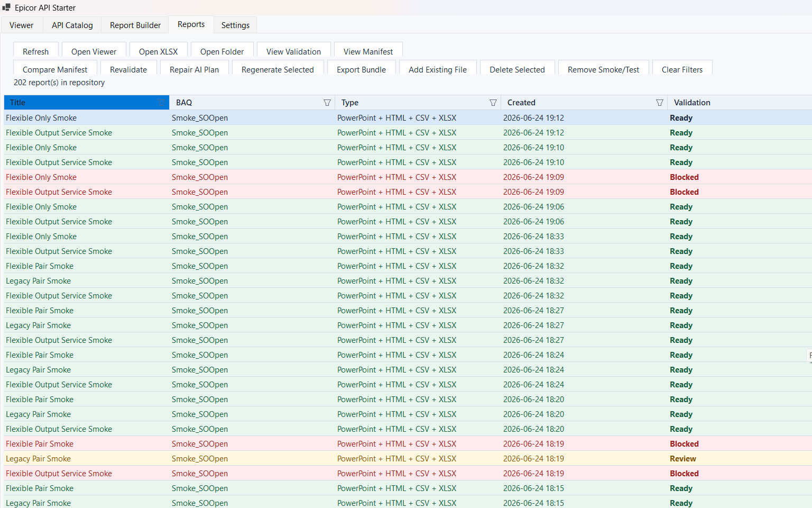Select Flexible Output Service Smoke row at 19:12
The image size is (812, 508).
(x=408, y=133)
